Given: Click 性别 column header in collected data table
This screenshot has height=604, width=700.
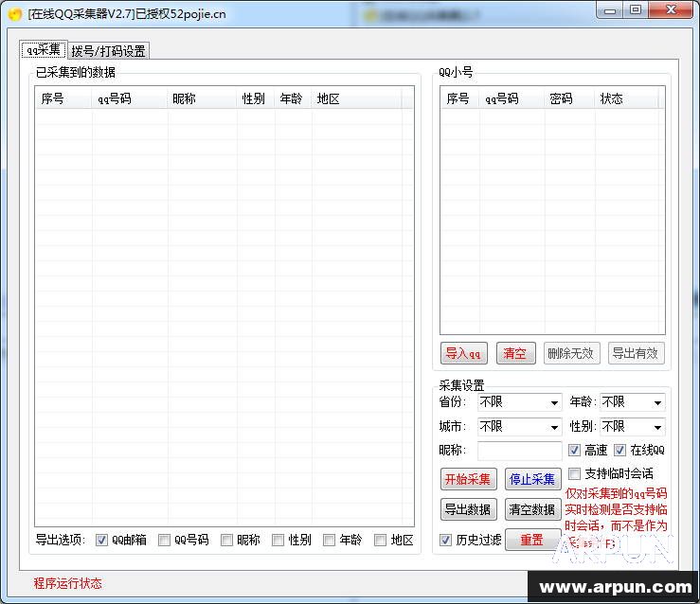Looking at the screenshot, I should tap(256, 98).
